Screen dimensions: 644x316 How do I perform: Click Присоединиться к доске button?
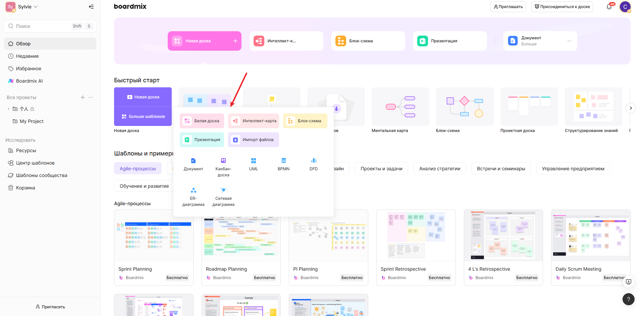[562, 7]
